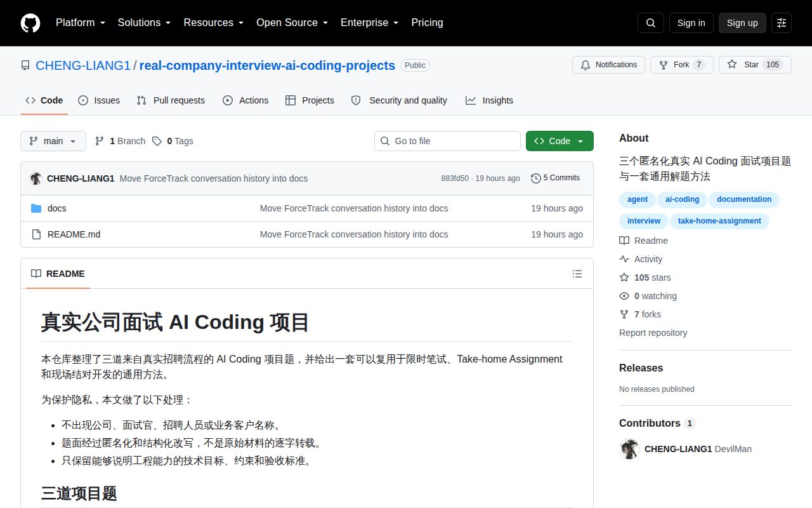Open the 0 Tags link
The image size is (812, 508).
(173, 141)
